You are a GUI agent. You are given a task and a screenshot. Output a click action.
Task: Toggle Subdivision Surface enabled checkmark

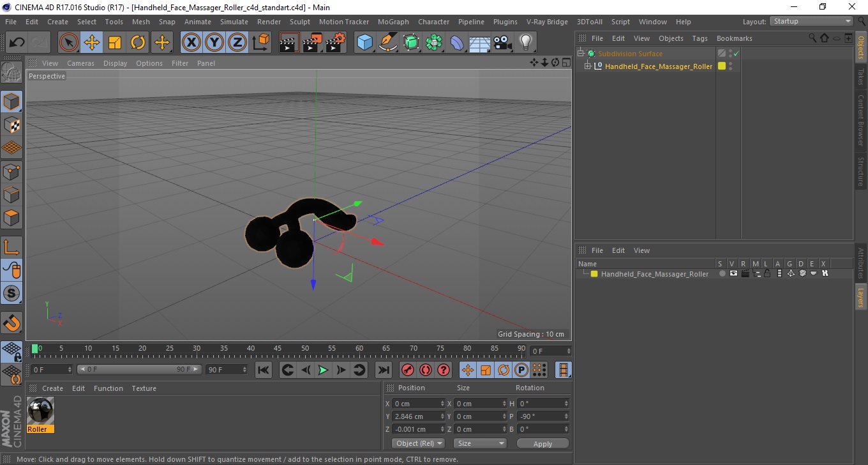click(736, 54)
